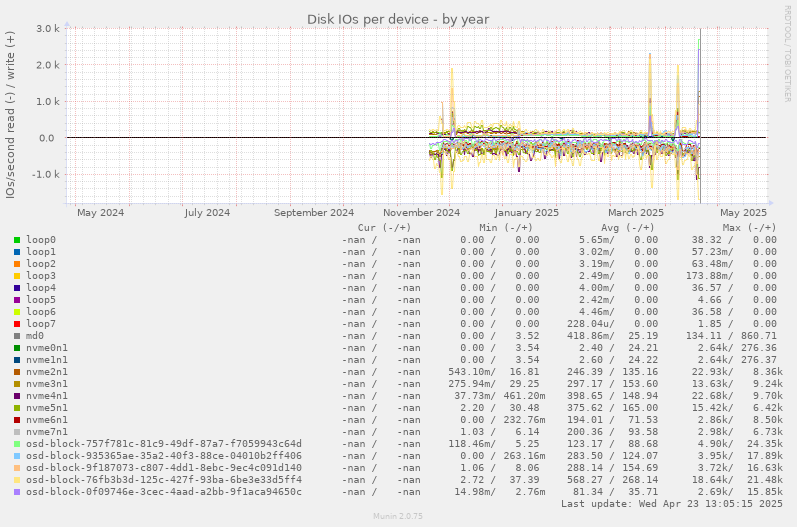Select the nvme7n1 legend label
The height and width of the screenshot is (527, 797).
tap(47, 432)
